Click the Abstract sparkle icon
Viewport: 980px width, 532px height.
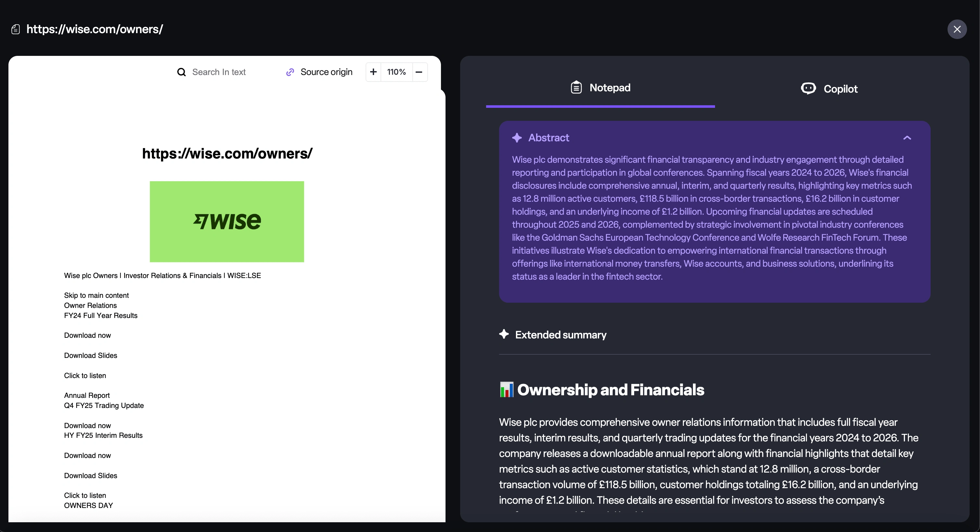pyautogui.click(x=517, y=138)
